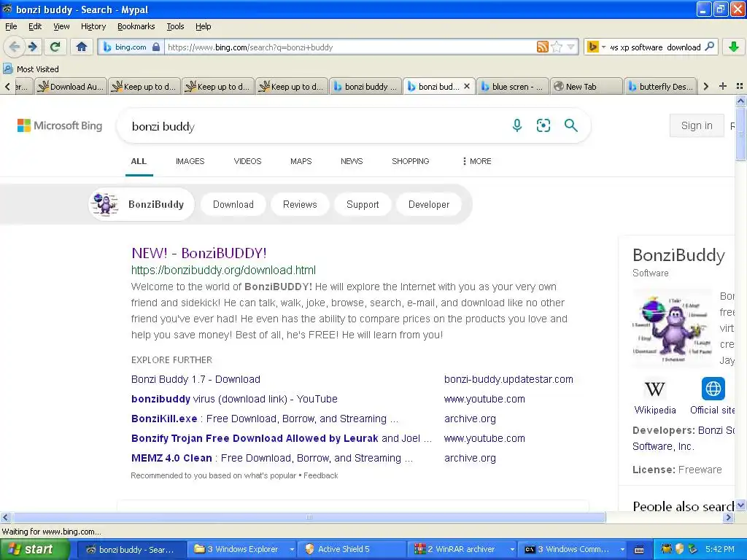Switch to the Download Au... tab

click(x=71, y=86)
